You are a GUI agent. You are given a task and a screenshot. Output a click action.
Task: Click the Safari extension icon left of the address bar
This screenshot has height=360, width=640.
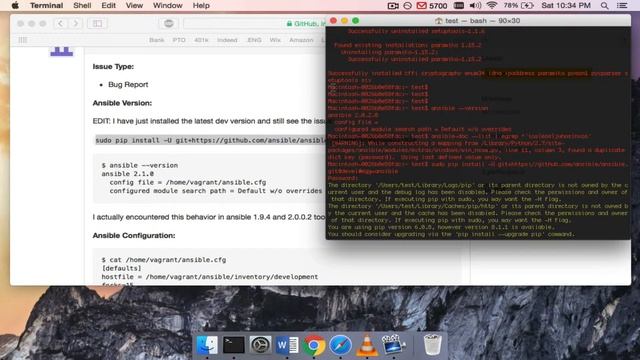[169, 23]
